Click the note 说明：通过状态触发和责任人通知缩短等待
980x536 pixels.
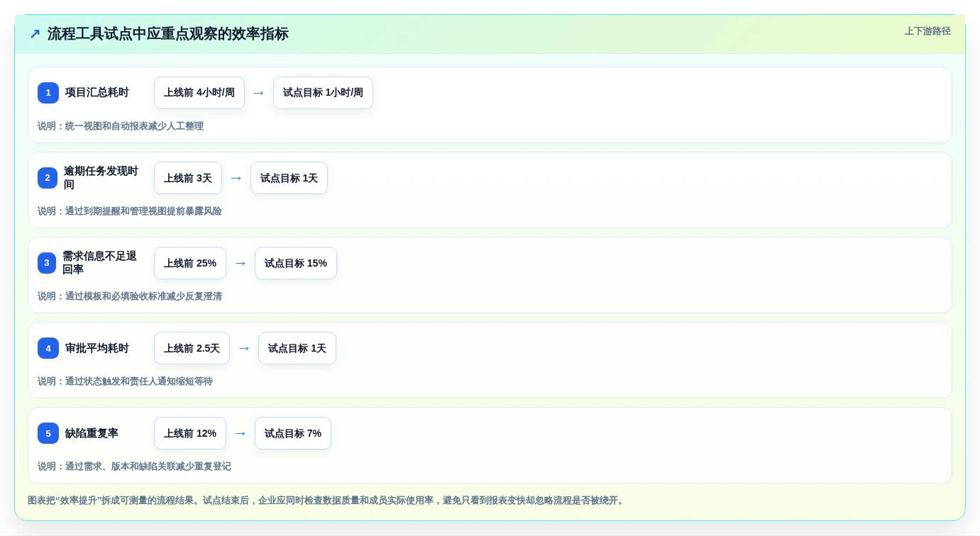(x=125, y=381)
